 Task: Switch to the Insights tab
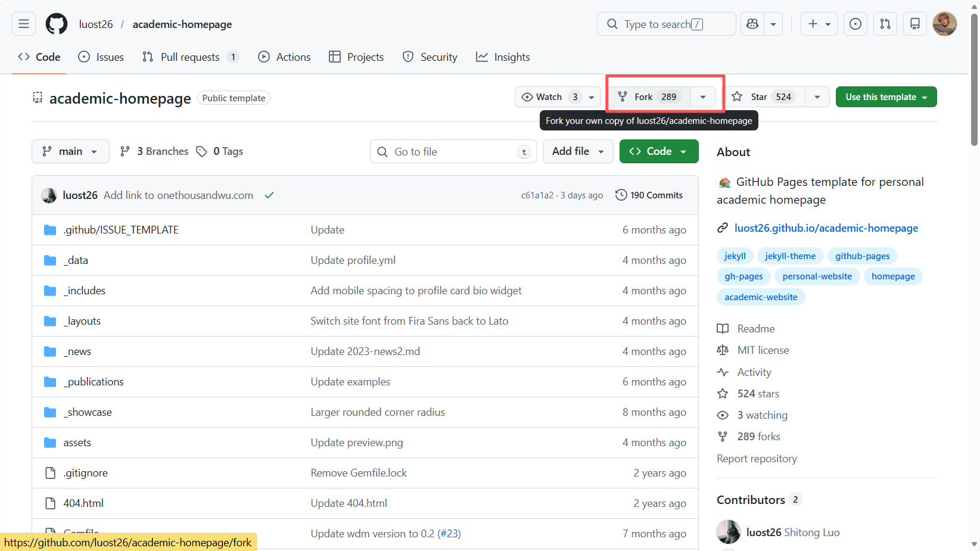pos(503,57)
